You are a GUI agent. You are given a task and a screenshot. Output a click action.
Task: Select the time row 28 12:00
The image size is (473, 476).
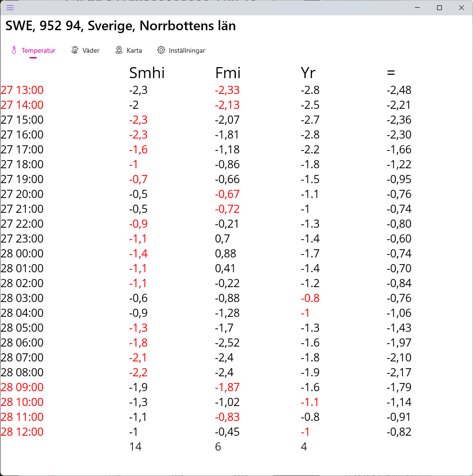(x=22, y=432)
